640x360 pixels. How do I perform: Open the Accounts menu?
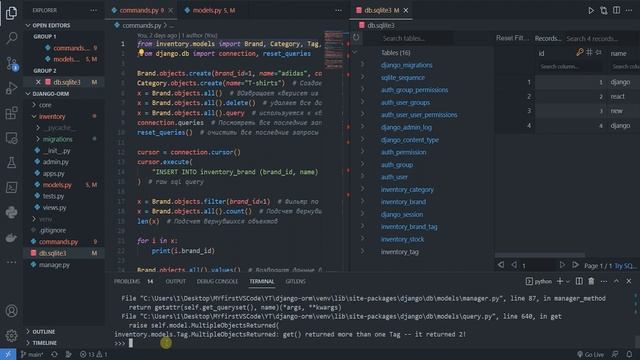pos(11,311)
